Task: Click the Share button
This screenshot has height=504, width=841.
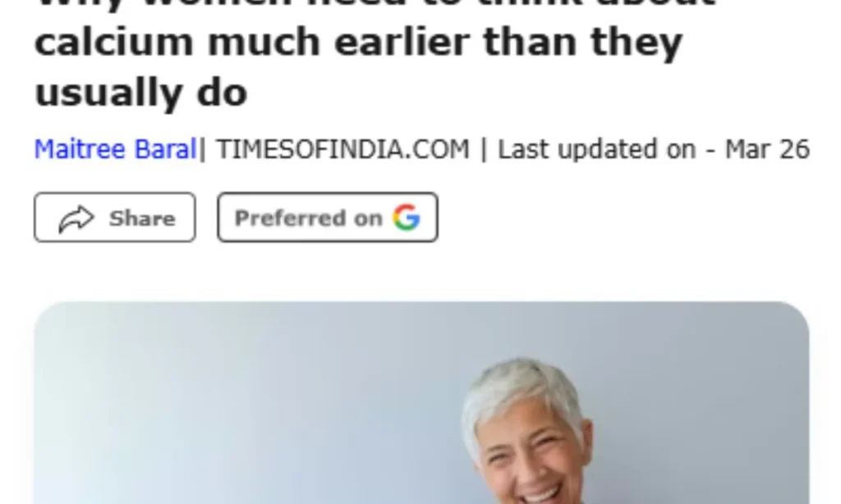Action: (x=115, y=218)
